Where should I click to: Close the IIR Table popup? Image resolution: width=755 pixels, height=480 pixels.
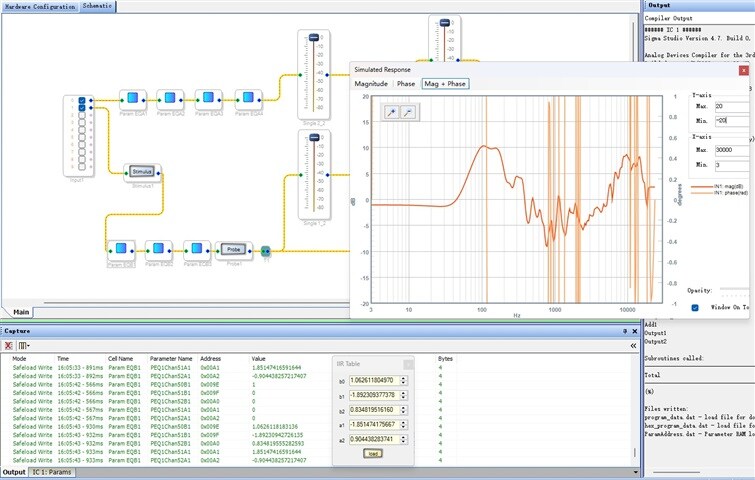[x=408, y=364]
